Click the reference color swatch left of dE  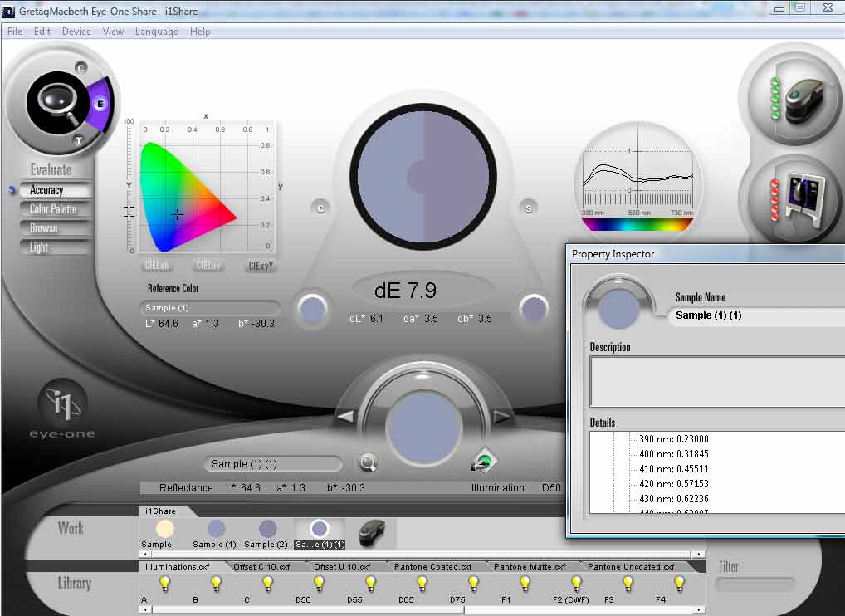(313, 310)
